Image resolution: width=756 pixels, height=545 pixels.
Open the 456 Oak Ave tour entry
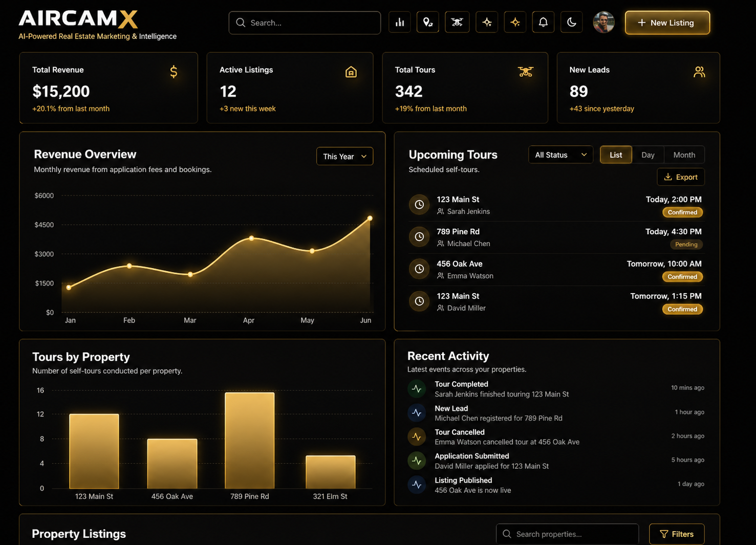pos(556,269)
